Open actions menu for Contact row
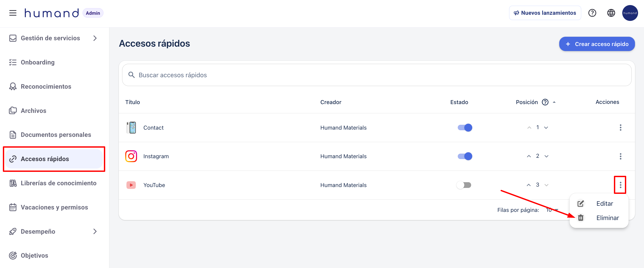The height and width of the screenshot is (268, 644). 620,127
